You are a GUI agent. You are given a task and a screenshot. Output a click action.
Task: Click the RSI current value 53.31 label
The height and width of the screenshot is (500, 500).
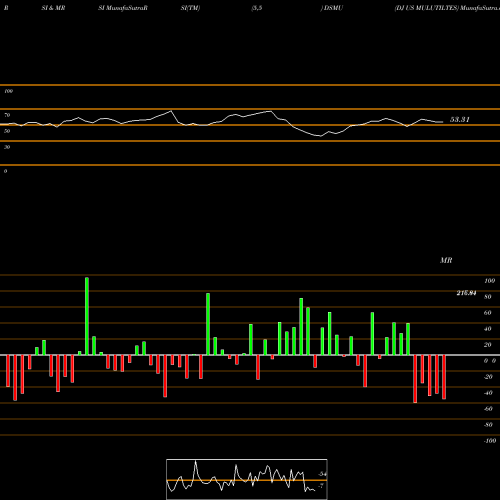(x=460, y=120)
